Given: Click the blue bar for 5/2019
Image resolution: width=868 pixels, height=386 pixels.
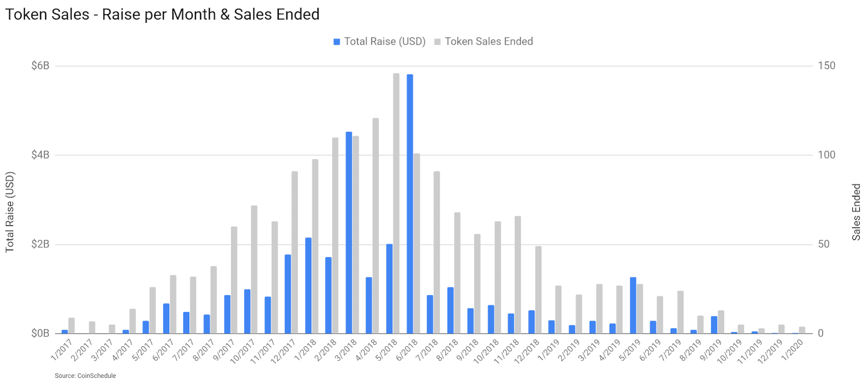Looking at the screenshot, I should coord(633,305).
